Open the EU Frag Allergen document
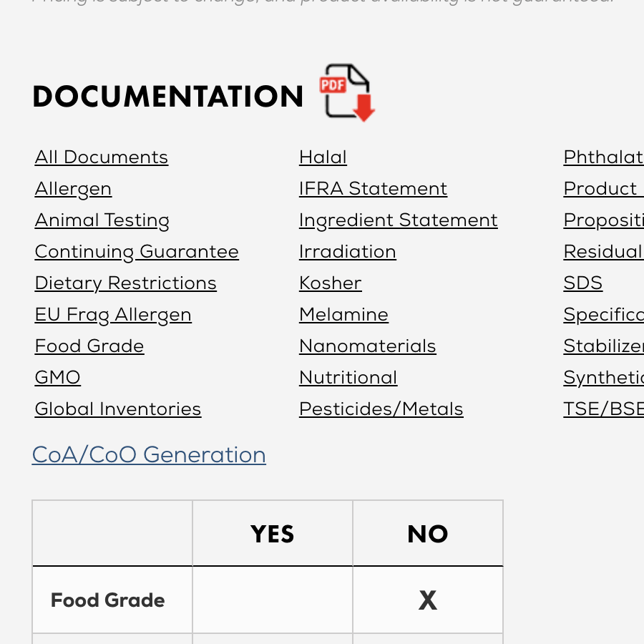 point(113,315)
